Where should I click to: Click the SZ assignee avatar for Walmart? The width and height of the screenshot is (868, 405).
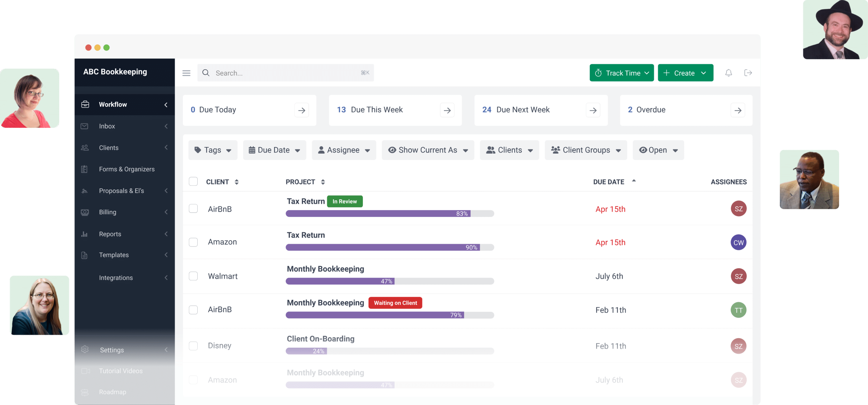(738, 276)
